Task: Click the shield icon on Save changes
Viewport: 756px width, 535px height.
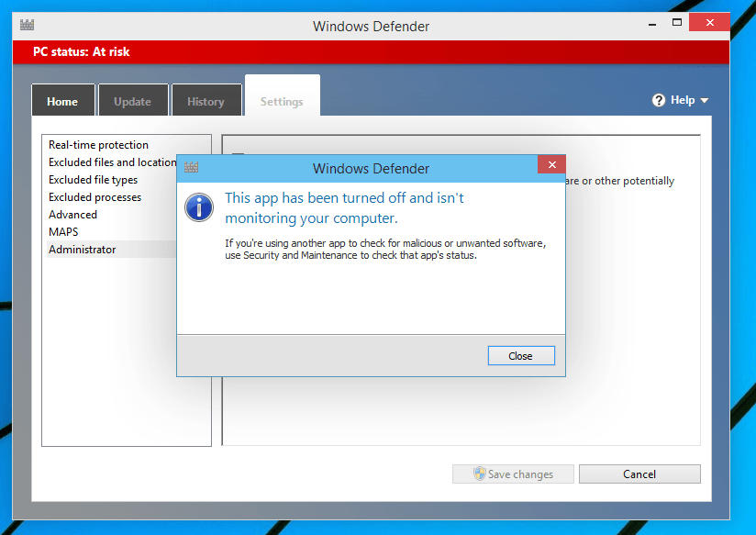Action: point(479,474)
